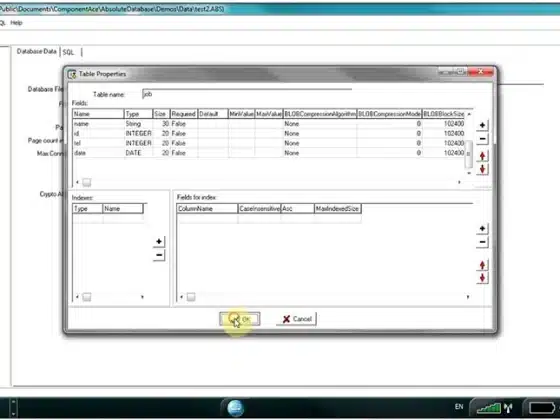The height and width of the screenshot is (420, 560).
Task: Click the size value 30 cell
Action: tap(161, 124)
